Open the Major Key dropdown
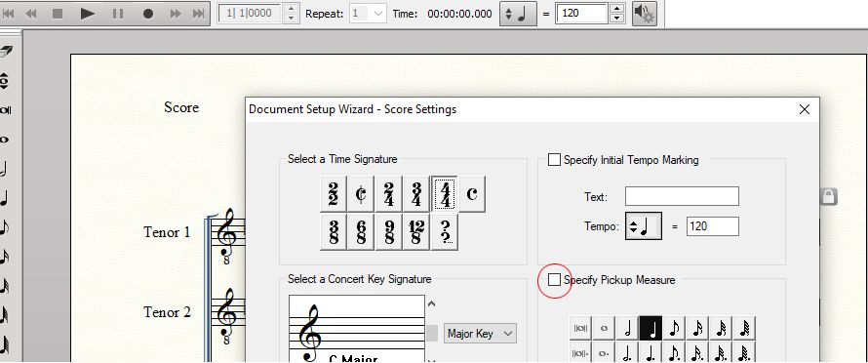The image size is (868, 363). coord(480,334)
